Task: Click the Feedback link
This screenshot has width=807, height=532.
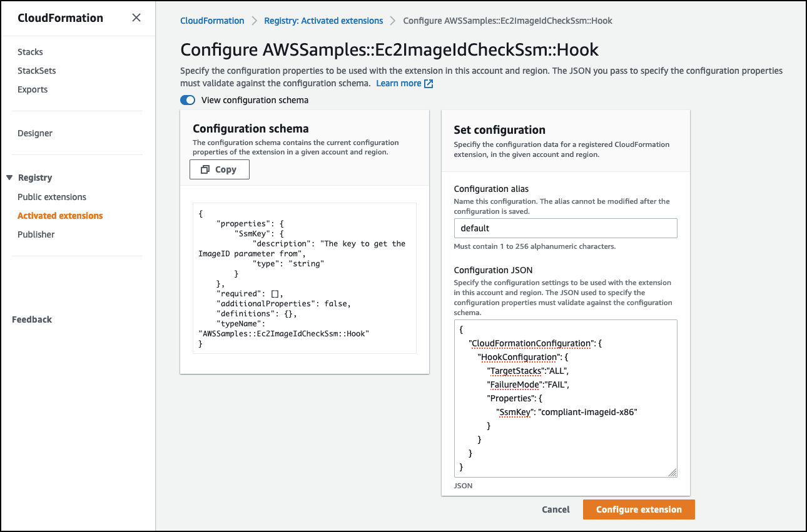Action: pos(31,319)
